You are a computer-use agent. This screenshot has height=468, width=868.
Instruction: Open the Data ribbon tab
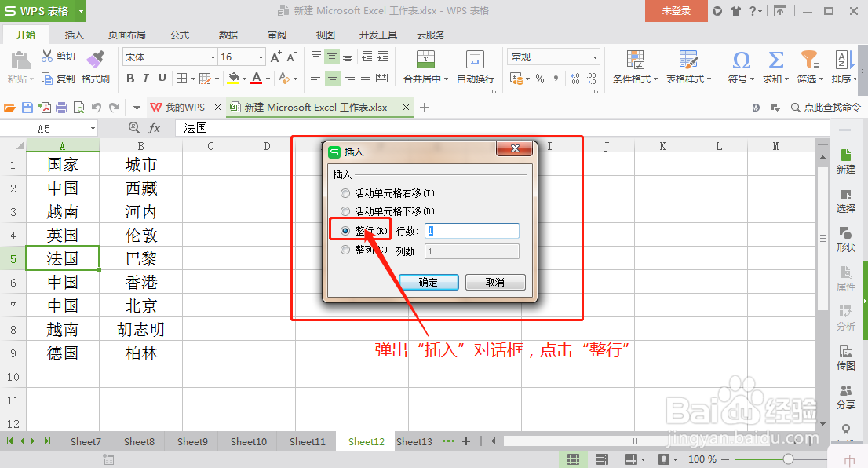tap(228, 35)
